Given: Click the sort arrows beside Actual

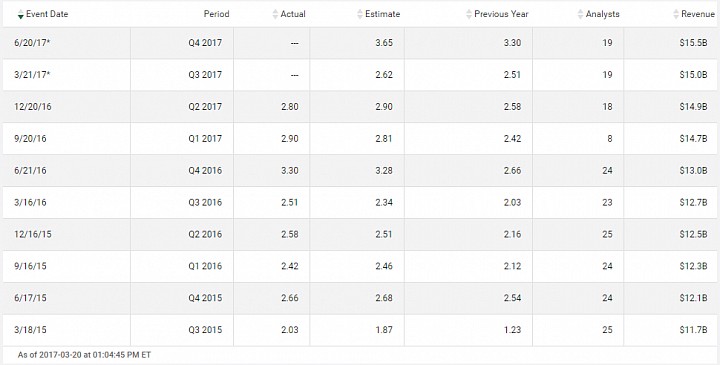Looking at the screenshot, I should click(275, 14).
